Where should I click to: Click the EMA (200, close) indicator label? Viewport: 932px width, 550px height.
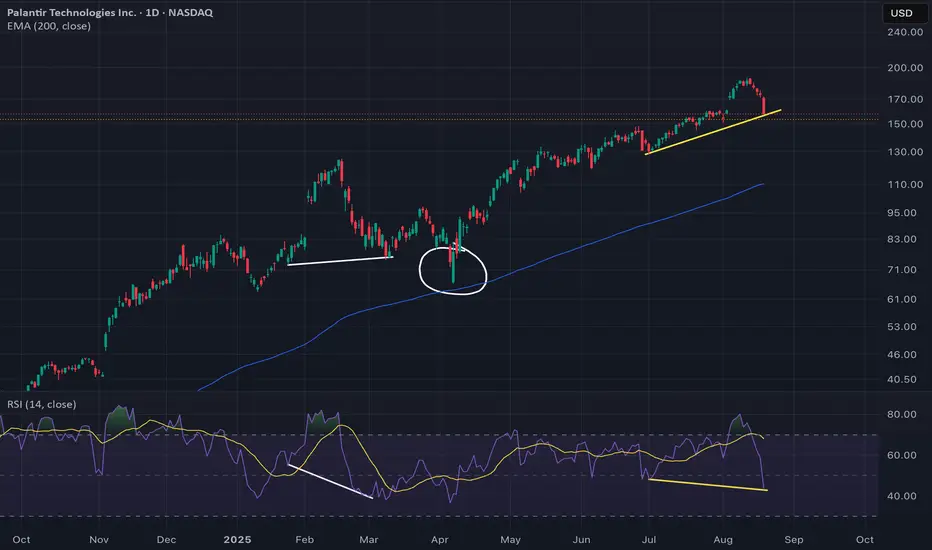point(49,26)
